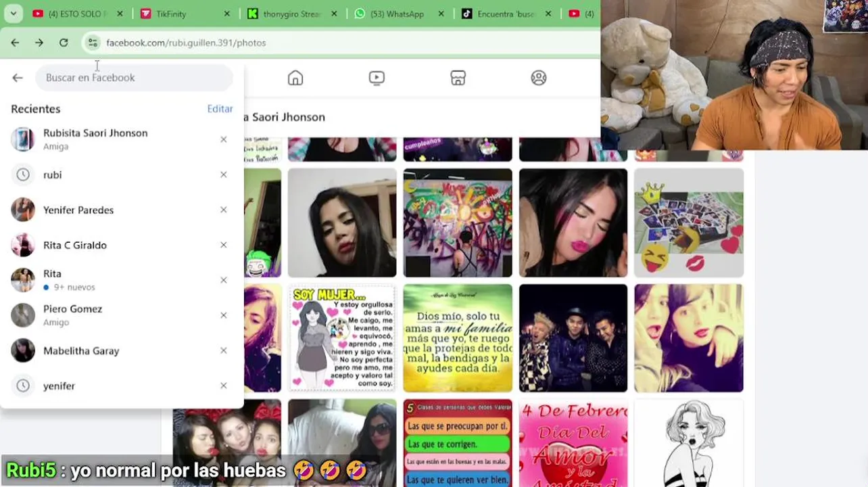868x487 pixels.
Task: Click the address bar URL facebook.com/rubi.guillen.391/photos
Action: (186, 43)
